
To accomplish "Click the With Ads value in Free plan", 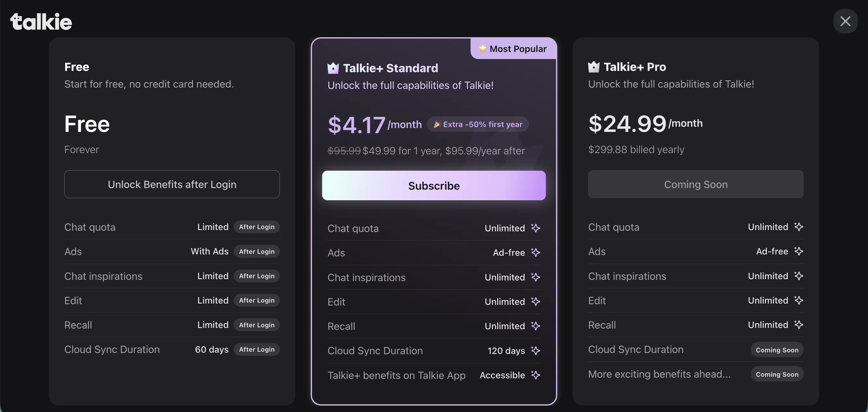I will coord(210,251).
